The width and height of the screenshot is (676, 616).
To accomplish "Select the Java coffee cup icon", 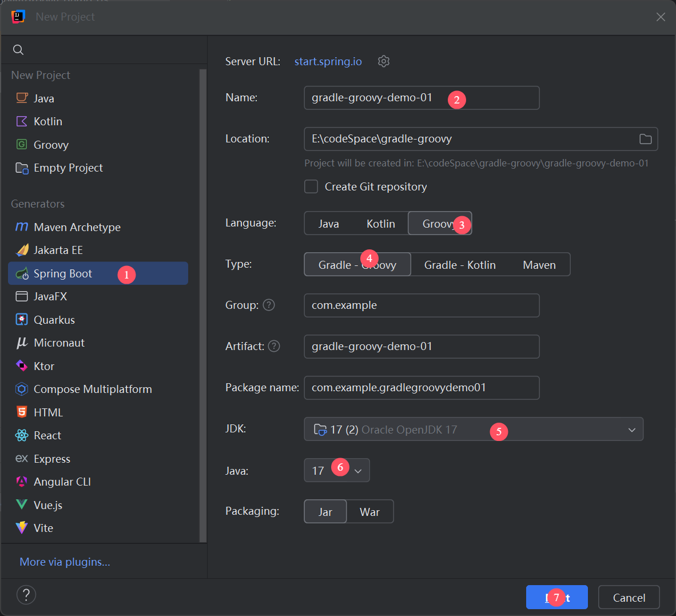I will [x=22, y=98].
